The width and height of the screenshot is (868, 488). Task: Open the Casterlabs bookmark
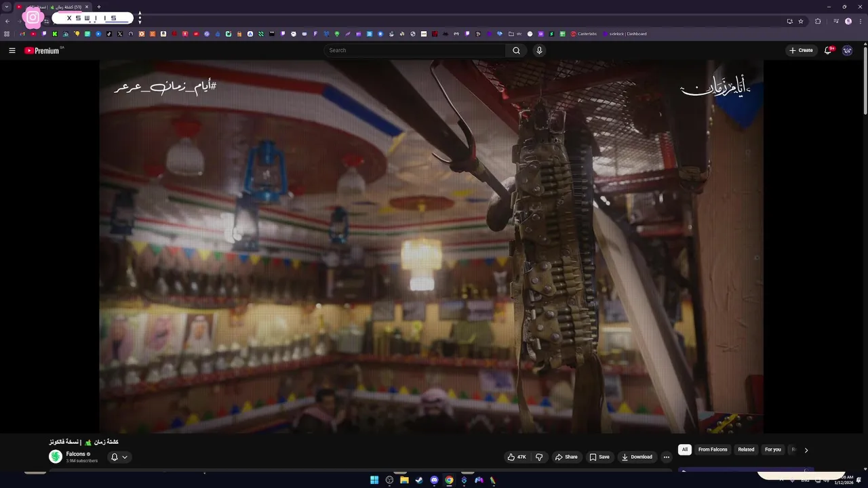(584, 34)
